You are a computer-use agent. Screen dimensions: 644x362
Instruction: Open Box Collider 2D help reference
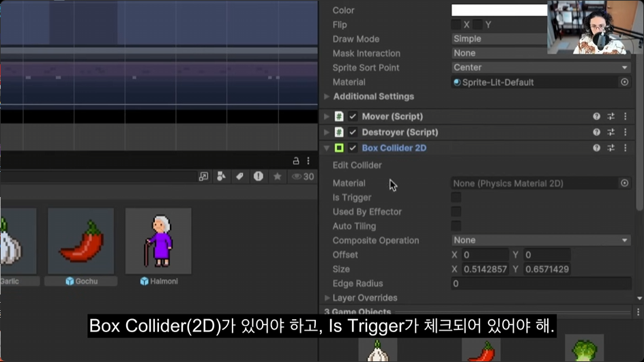point(596,148)
